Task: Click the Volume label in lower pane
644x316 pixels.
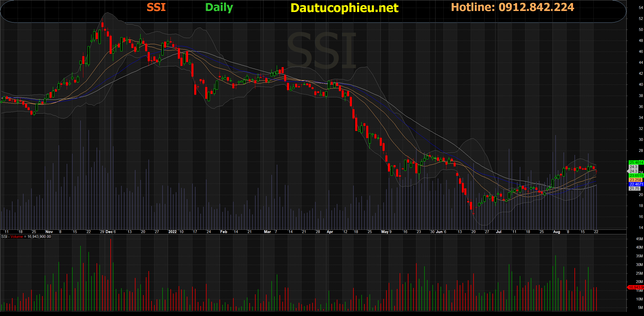Action: (x=17, y=237)
